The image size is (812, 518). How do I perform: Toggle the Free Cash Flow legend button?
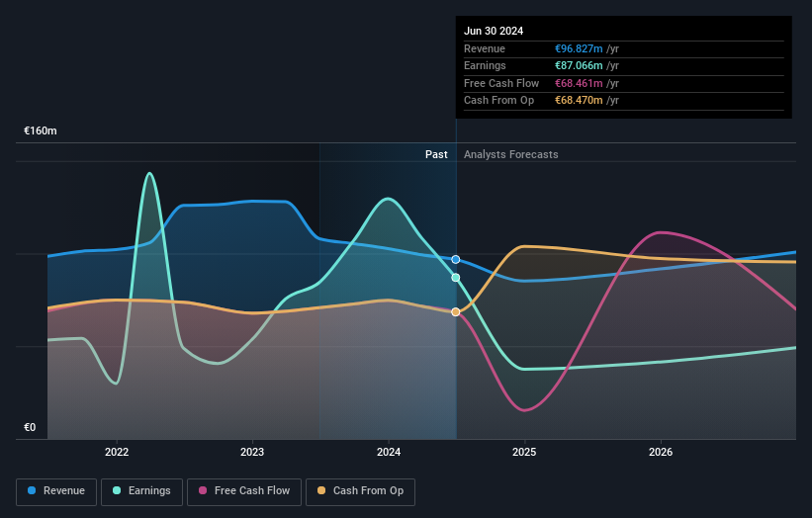point(244,491)
